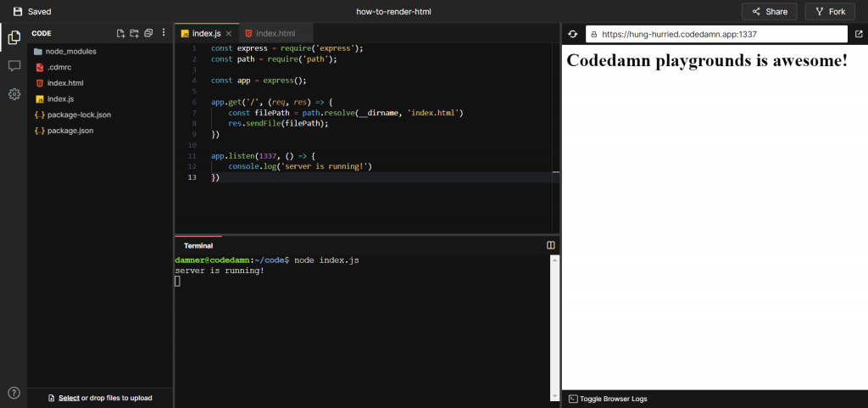
Task: Click the lock icon in URL bar
Action: point(594,34)
